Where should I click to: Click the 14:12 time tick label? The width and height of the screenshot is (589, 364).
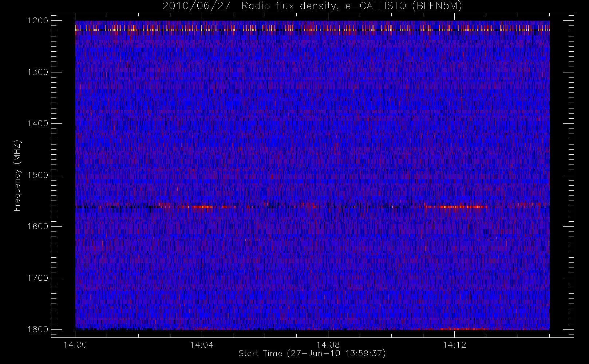(454, 345)
